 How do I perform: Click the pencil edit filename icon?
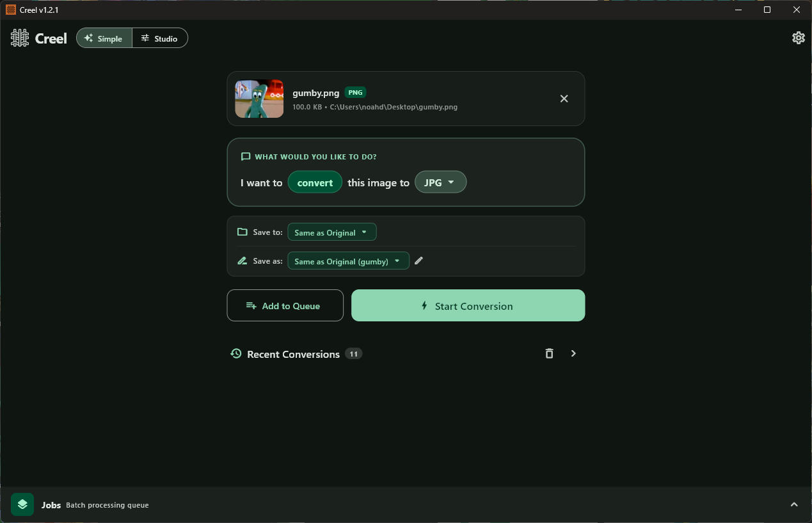(418, 261)
